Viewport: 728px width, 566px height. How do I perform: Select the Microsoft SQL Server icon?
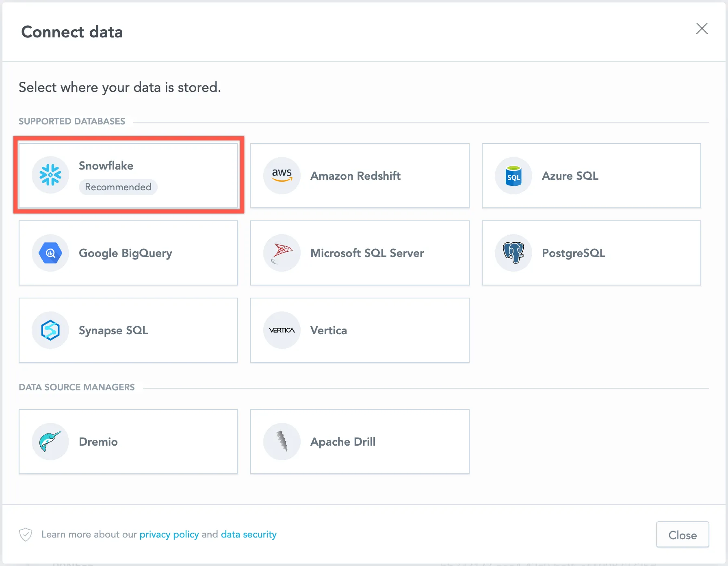pyautogui.click(x=282, y=253)
